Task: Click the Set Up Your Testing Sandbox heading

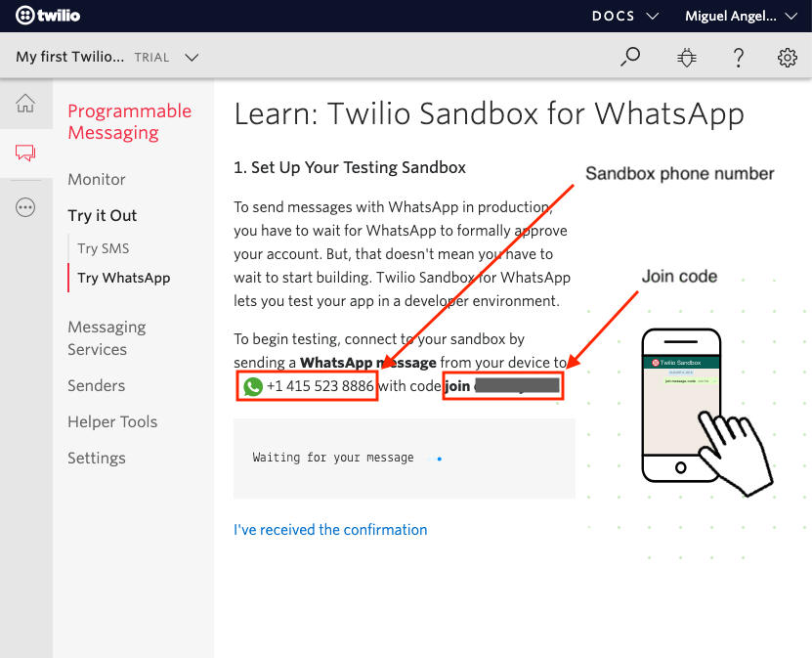Action: pyautogui.click(x=350, y=167)
